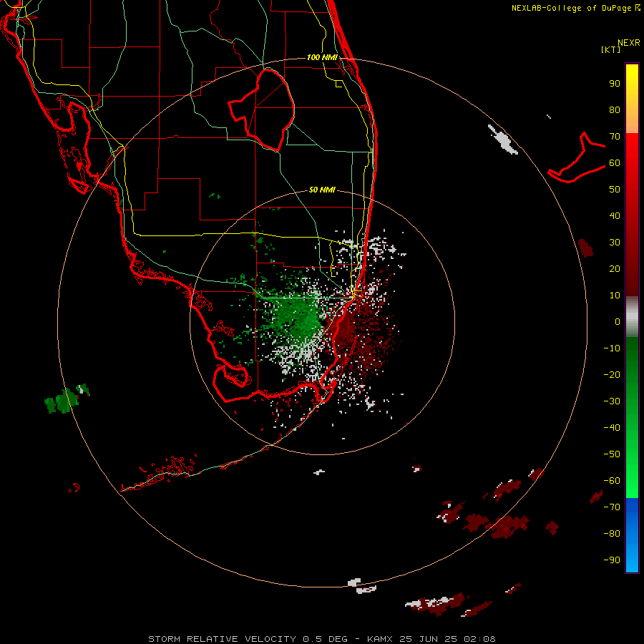Click the -50 value on velocity scale
Viewport: 644px width, 644px height.
[612, 454]
